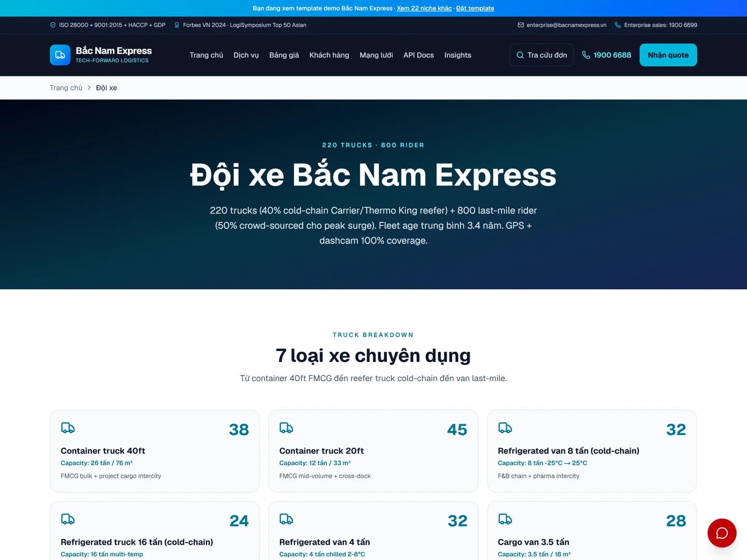
Task: Click the Trang chủ breadcrumb link
Action: 66,88
